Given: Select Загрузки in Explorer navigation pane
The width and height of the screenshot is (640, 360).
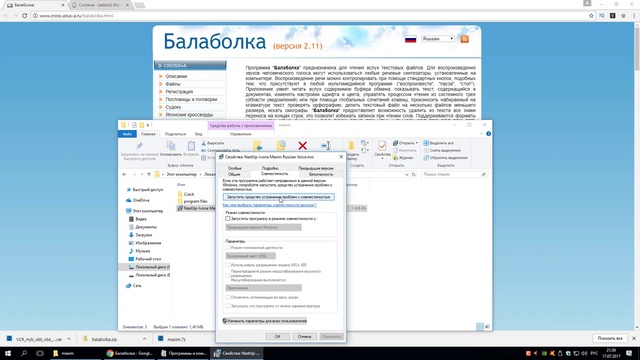Looking at the screenshot, I should [x=144, y=235].
